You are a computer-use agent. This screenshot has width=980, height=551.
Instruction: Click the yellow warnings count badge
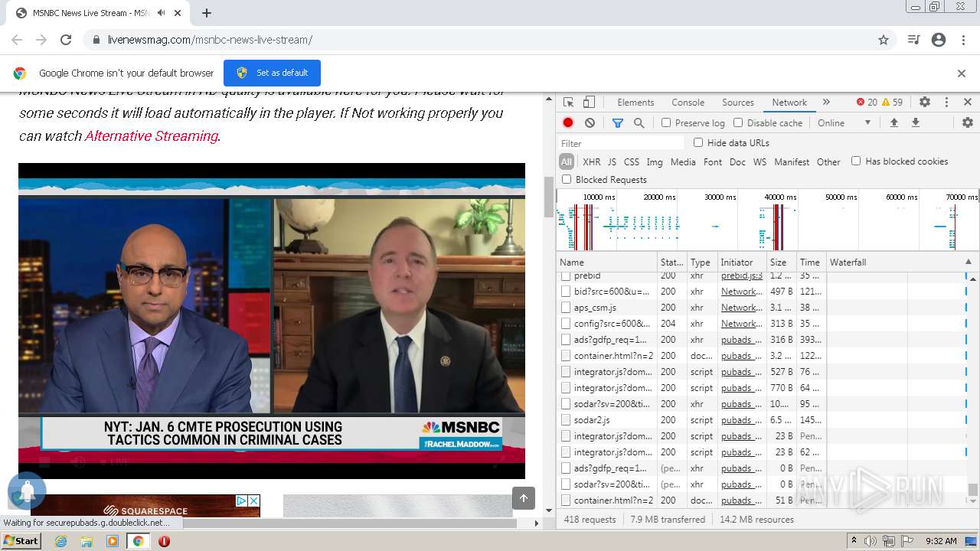tap(893, 102)
